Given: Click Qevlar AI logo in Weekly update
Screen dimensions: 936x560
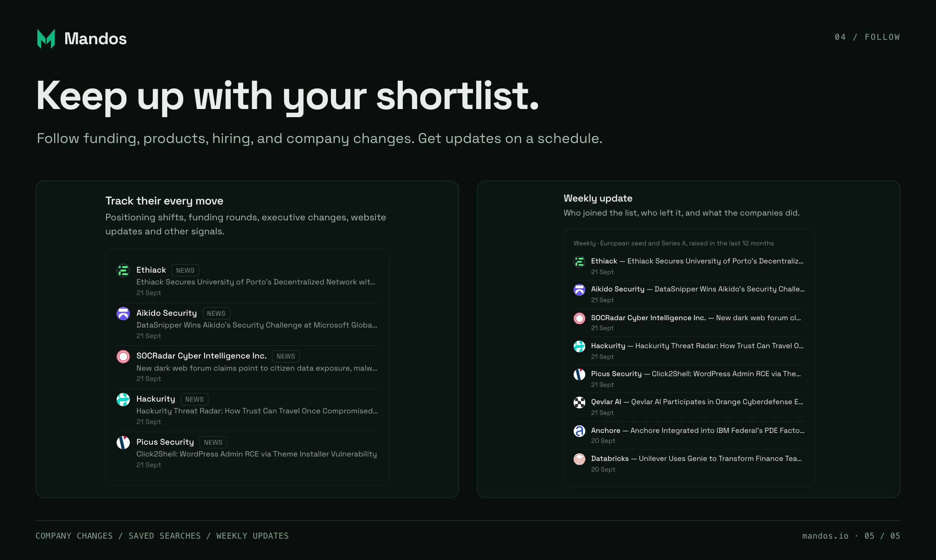Looking at the screenshot, I should [579, 403].
